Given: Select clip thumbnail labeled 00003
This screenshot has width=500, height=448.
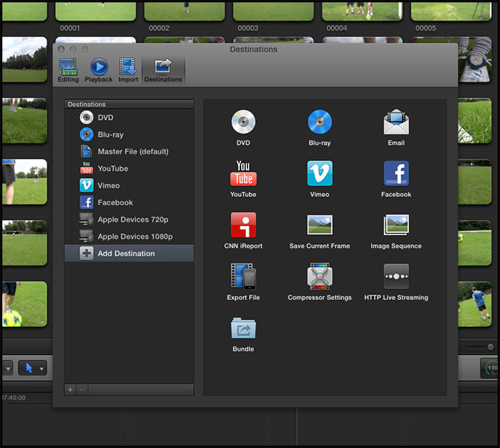Looking at the screenshot, I should pyautogui.click(x=273, y=11).
